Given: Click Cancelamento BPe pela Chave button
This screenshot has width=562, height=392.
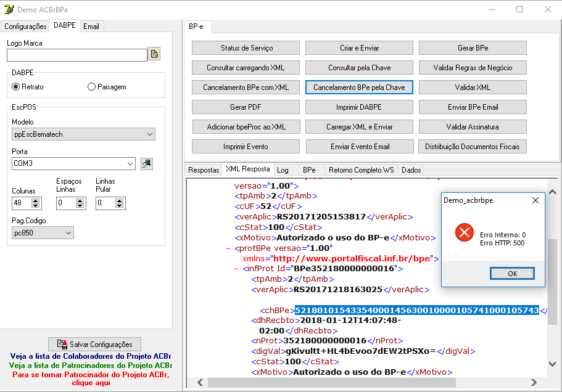Looking at the screenshot, I should pos(359,88).
